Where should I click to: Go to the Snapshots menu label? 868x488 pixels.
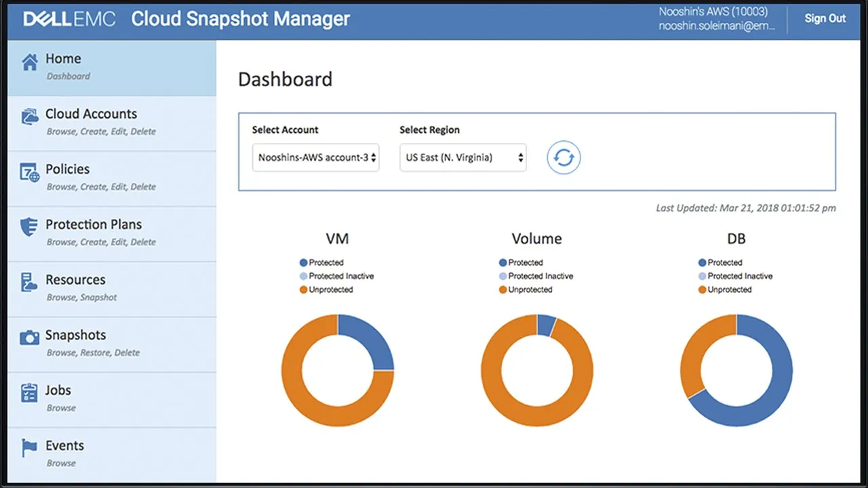click(x=76, y=335)
